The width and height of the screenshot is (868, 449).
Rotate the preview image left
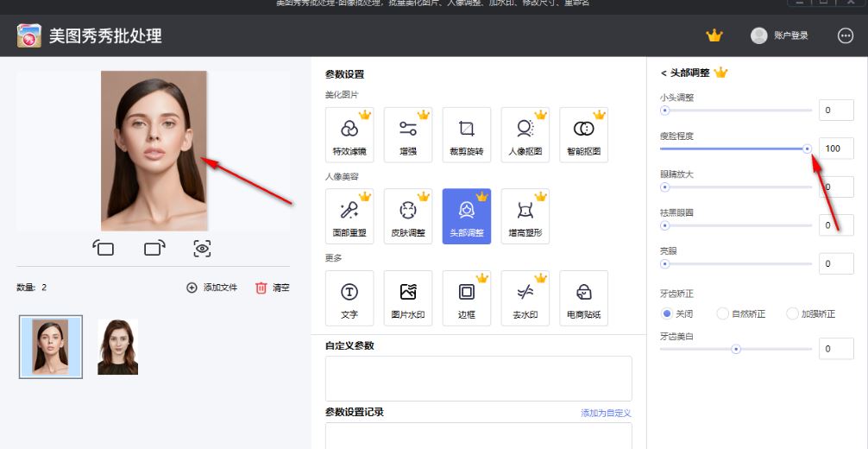104,248
